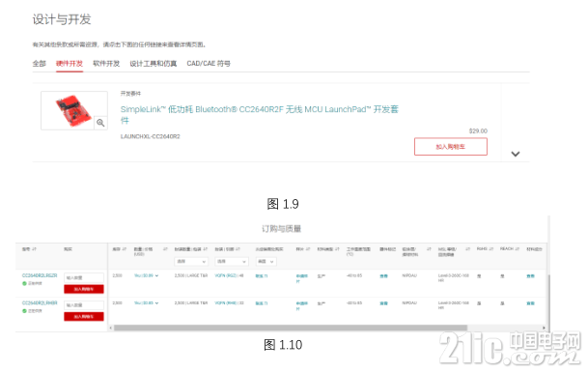Open the SimpleLink CC2640R2F LaunchPad kit link

point(259,114)
